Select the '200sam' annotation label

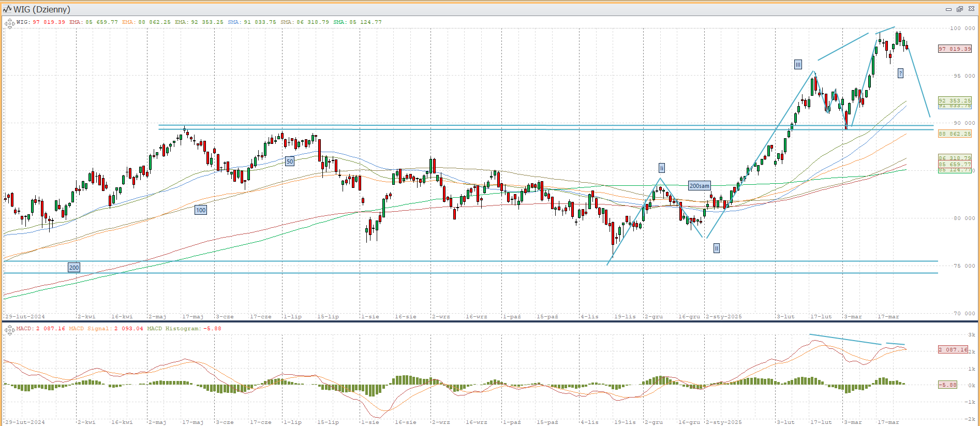(699, 186)
